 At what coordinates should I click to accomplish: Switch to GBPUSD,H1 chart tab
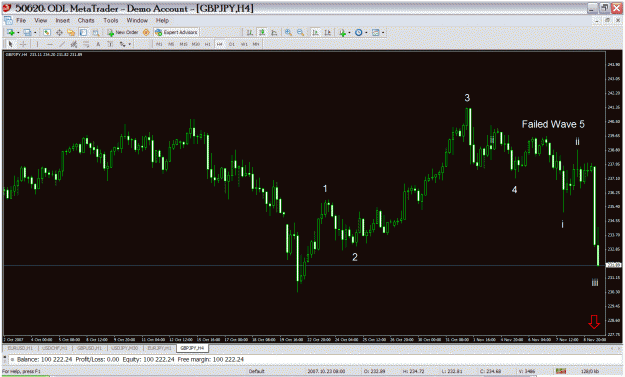(89, 348)
